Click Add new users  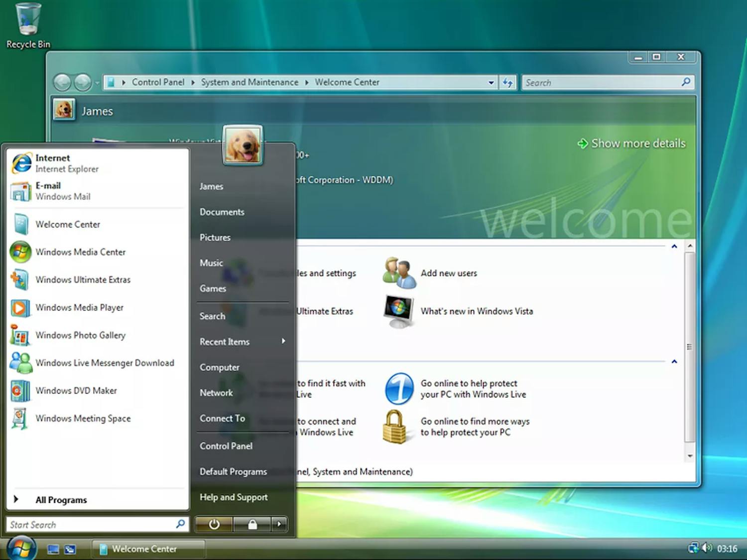pyautogui.click(x=449, y=273)
